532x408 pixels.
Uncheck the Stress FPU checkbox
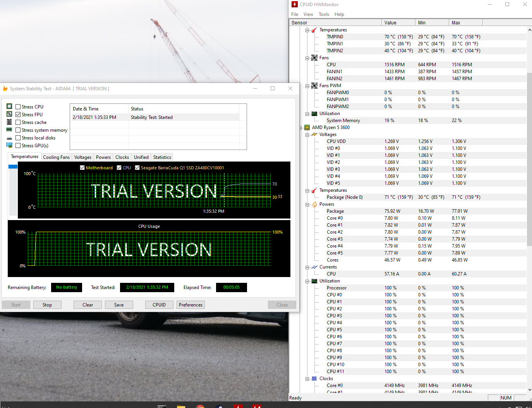point(18,114)
